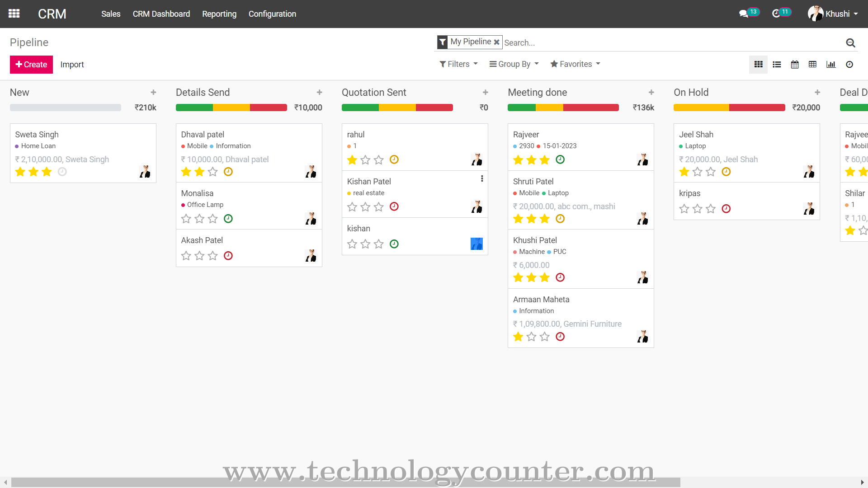Viewport: 868px width, 488px height.
Task: Open the apps grid menu icon
Action: click(x=14, y=14)
